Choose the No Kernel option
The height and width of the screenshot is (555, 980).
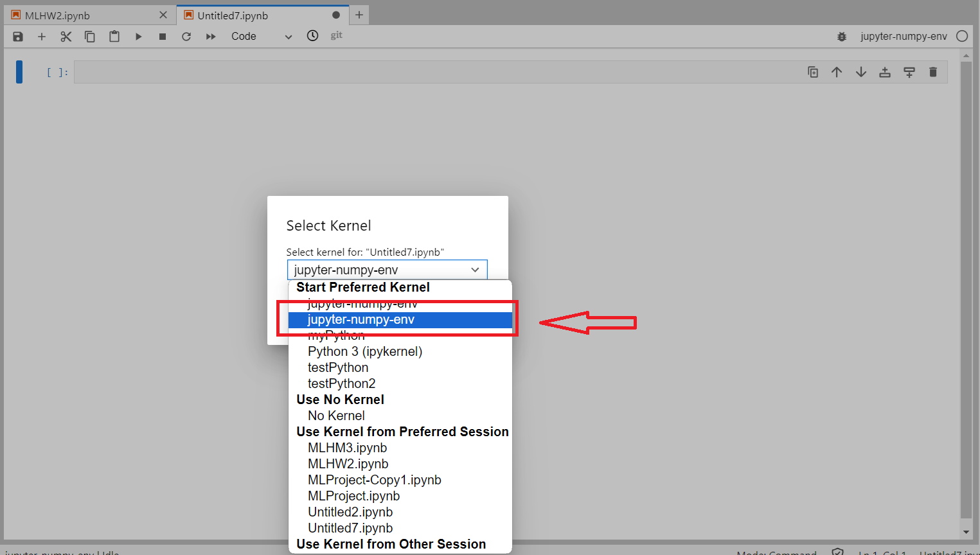400,416
